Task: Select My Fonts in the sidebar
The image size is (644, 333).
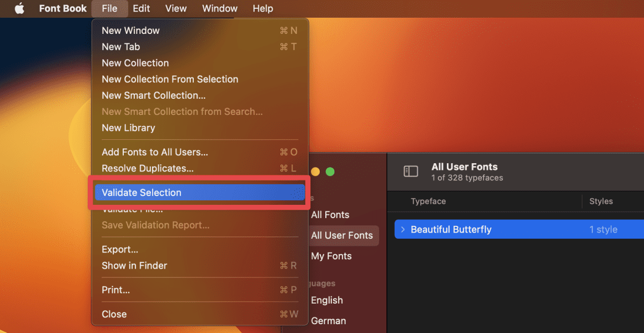Action: tap(331, 256)
